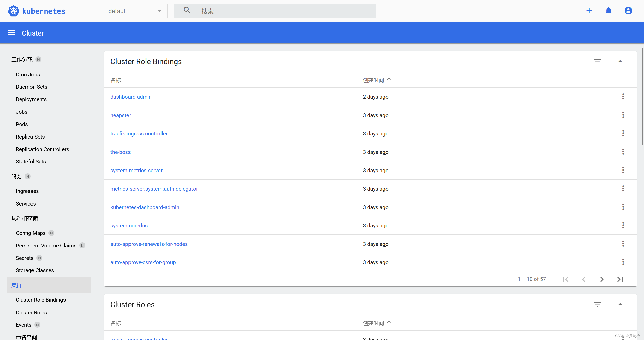Collapse the Cluster Roles section

620,304
